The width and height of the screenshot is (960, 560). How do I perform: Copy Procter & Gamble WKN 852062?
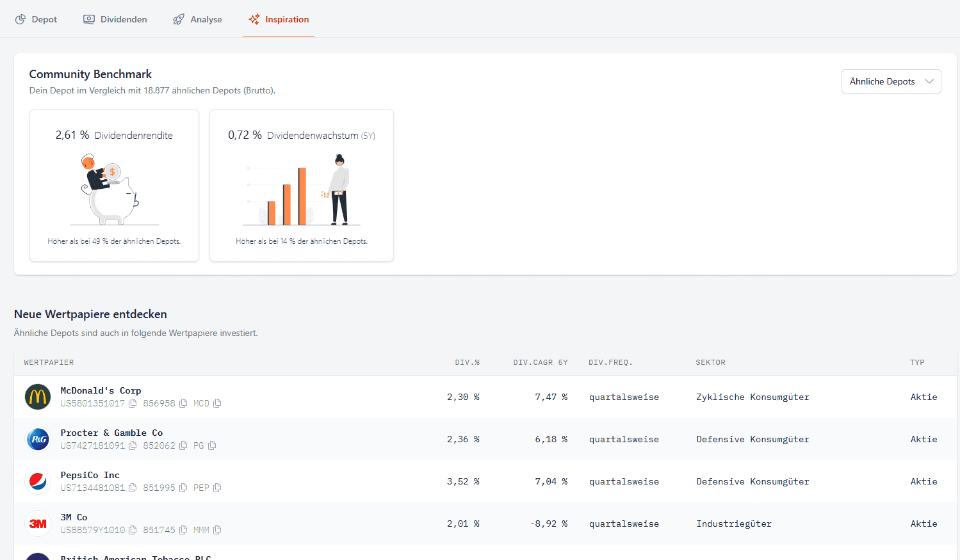[x=183, y=445]
